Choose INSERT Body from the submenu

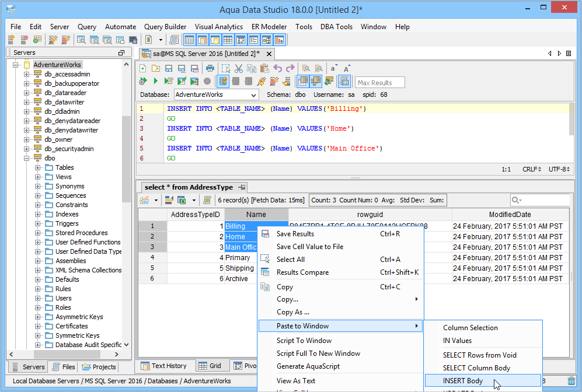(462, 381)
